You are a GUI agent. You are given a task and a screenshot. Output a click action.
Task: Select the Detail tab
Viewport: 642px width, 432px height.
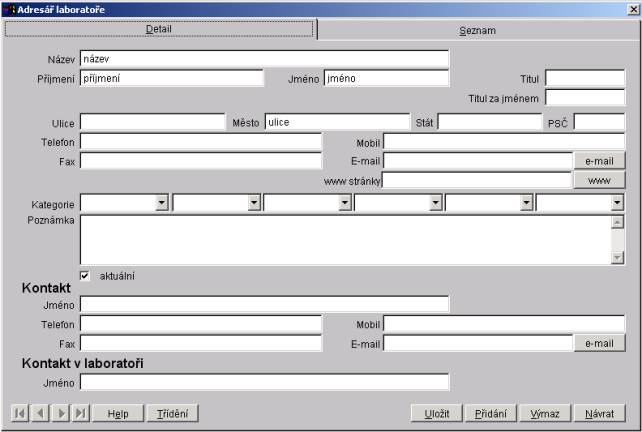(159, 29)
